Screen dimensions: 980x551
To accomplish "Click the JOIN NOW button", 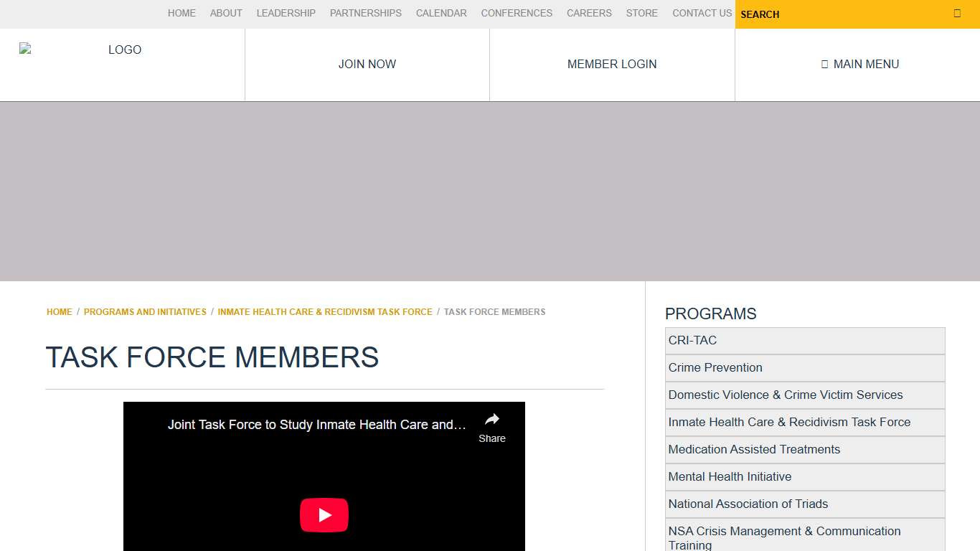I will pos(367,64).
